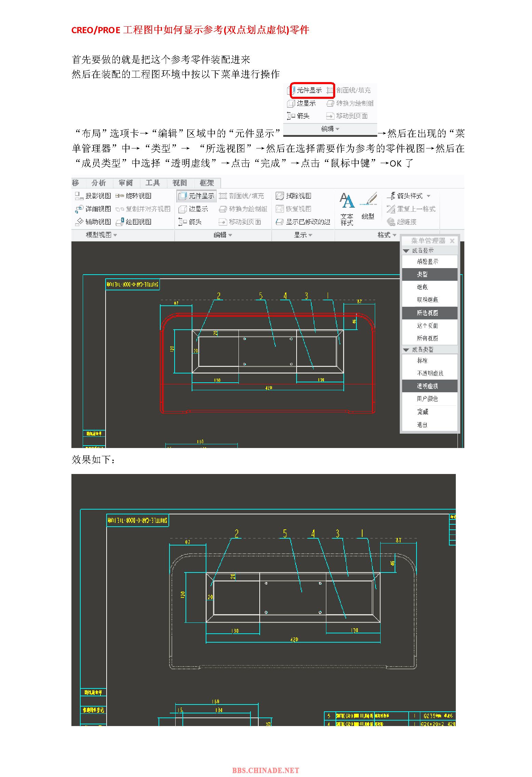
Task: Click 恢复视图 resume view tool
Action: [x=294, y=209]
